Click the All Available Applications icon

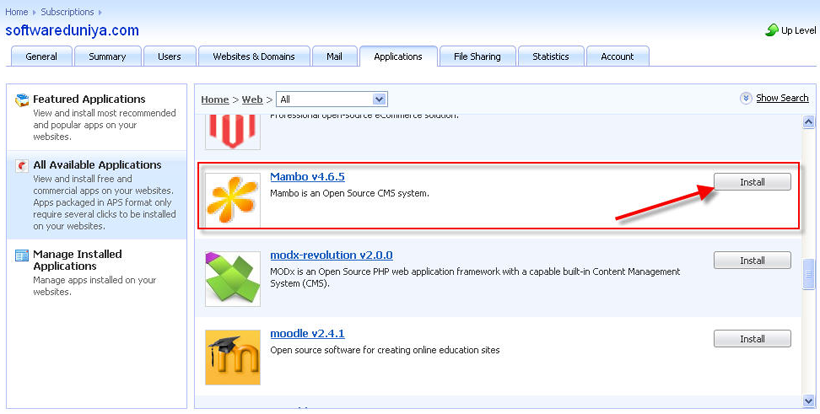22,165
